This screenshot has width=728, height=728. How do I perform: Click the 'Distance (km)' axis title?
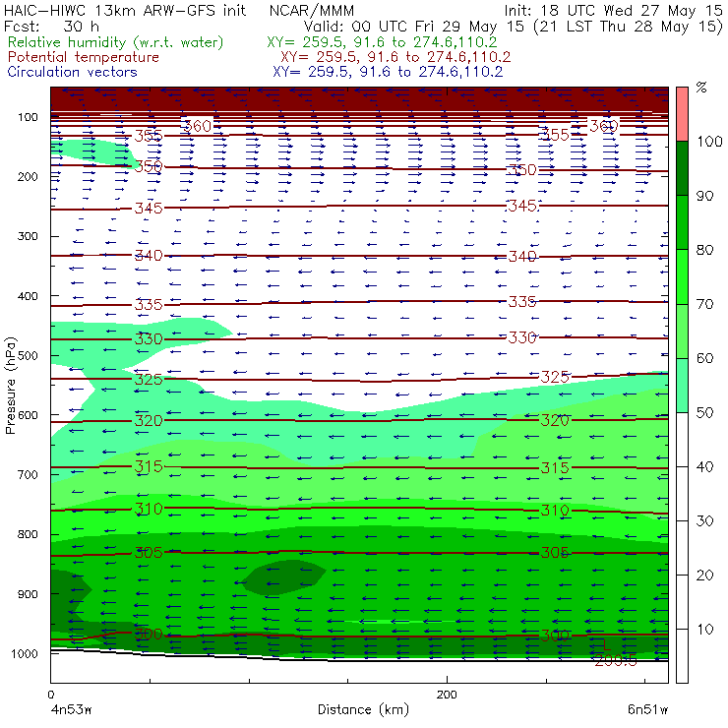point(364,709)
